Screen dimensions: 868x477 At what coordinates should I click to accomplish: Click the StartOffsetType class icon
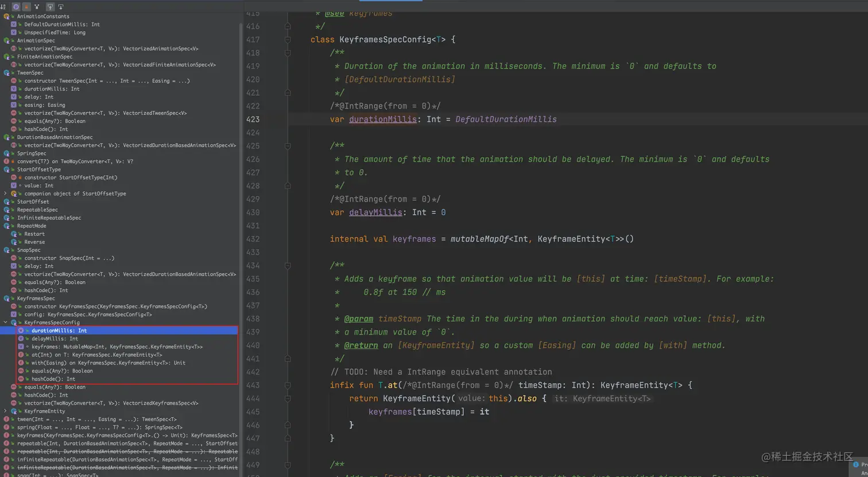(7, 169)
